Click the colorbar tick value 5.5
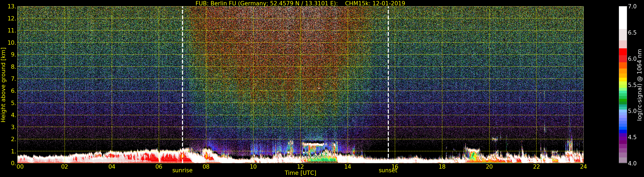This screenshot has width=644, height=177. pos(632,85)
